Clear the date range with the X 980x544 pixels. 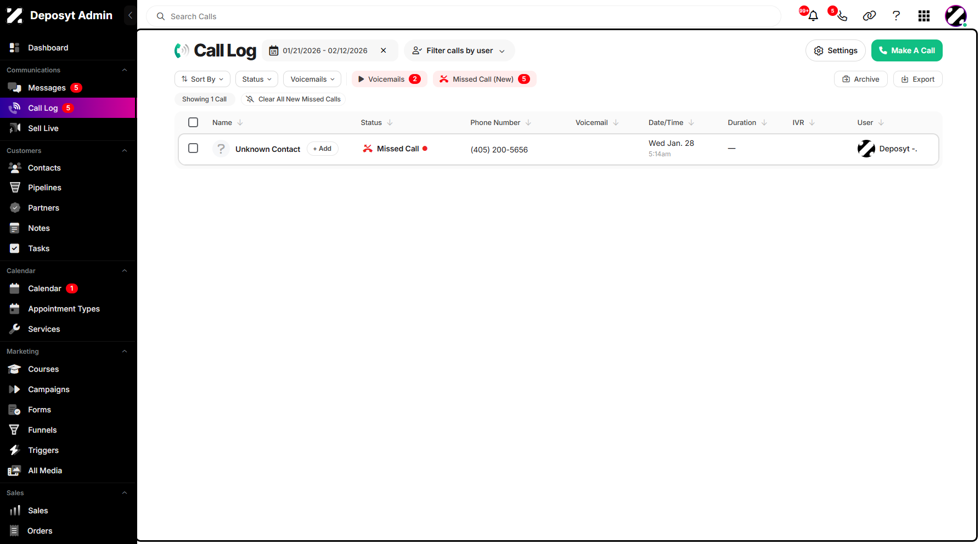pyautogui.click(x=384, y=50)
